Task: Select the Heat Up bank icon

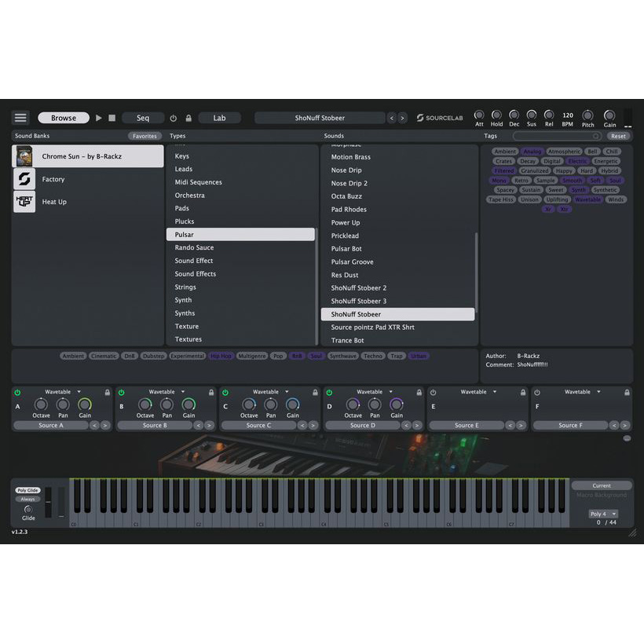Action: 24,202
